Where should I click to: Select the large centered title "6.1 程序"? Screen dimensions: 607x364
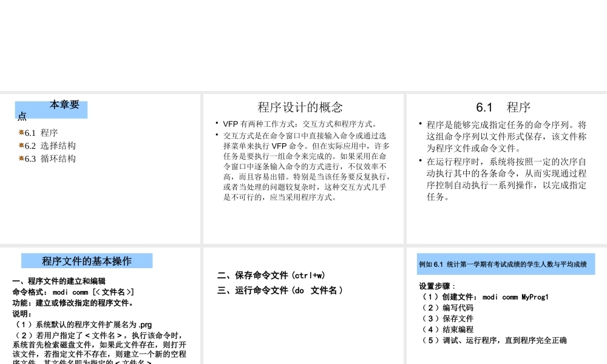[503, 107]
